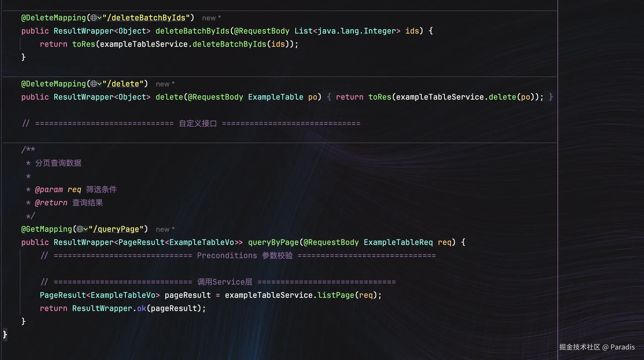Click globe icon beside "/deleteBatchByIds" mapping
The image size is (644, 360).
pyautogui.click(x=94, y=18)
